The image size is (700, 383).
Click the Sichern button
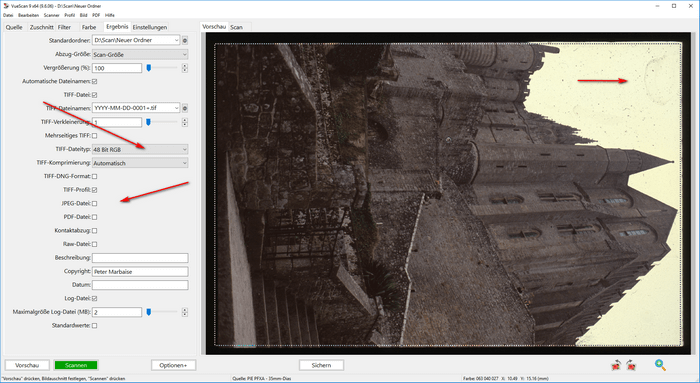[321, 365]
